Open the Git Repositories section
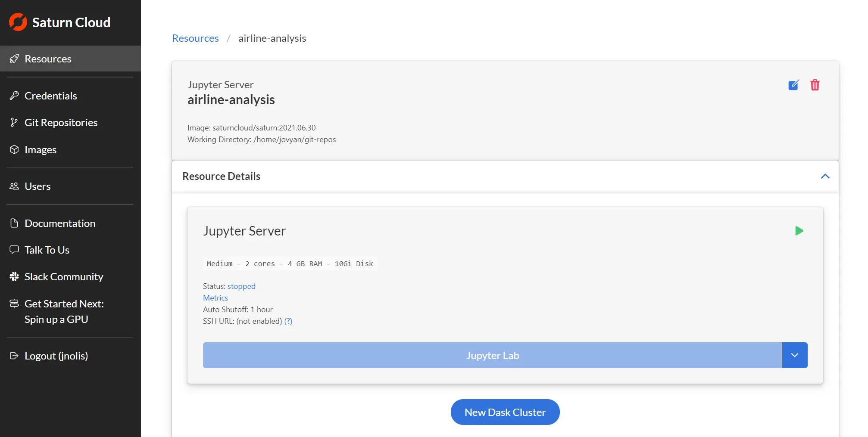The height and width of the screenshot is (437, 868). (61, 122)
